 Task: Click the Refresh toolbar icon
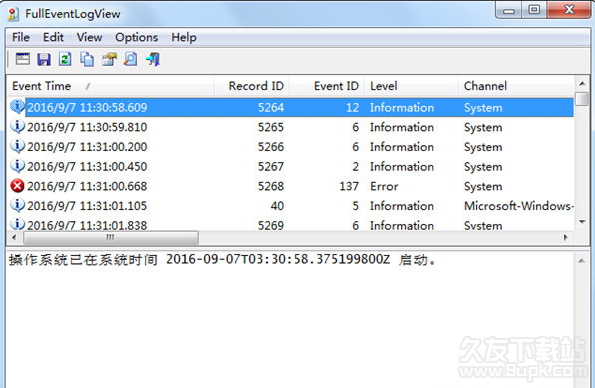pyautogui.click(x=65, y=59)
